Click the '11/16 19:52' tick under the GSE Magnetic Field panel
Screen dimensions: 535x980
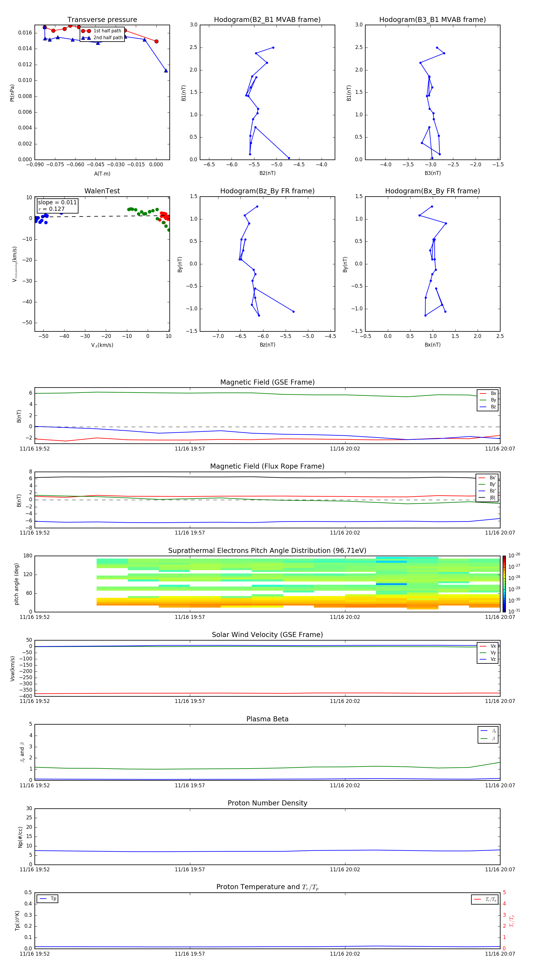[35, 449]
